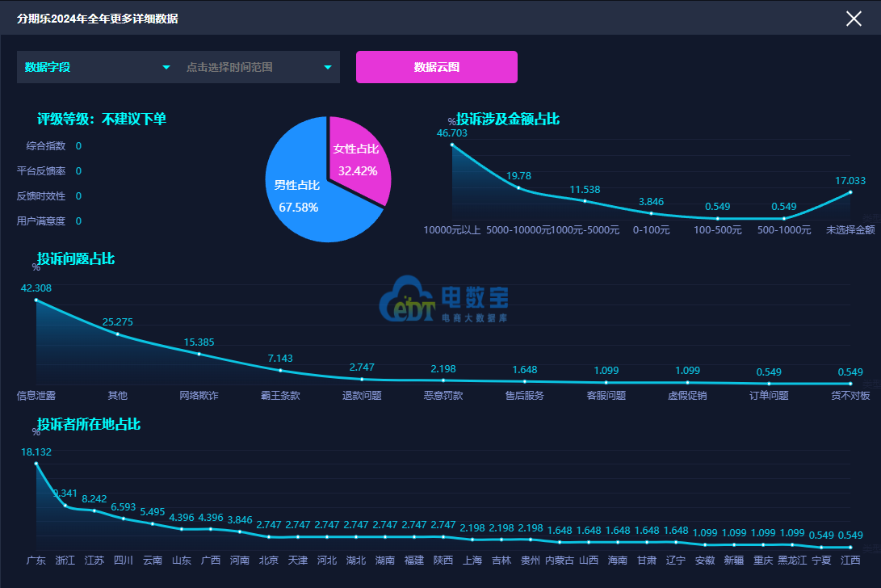Click the 电数宝 cloud logo watermark
Screen dimensions: 881x588
click(x=444, y=299)
